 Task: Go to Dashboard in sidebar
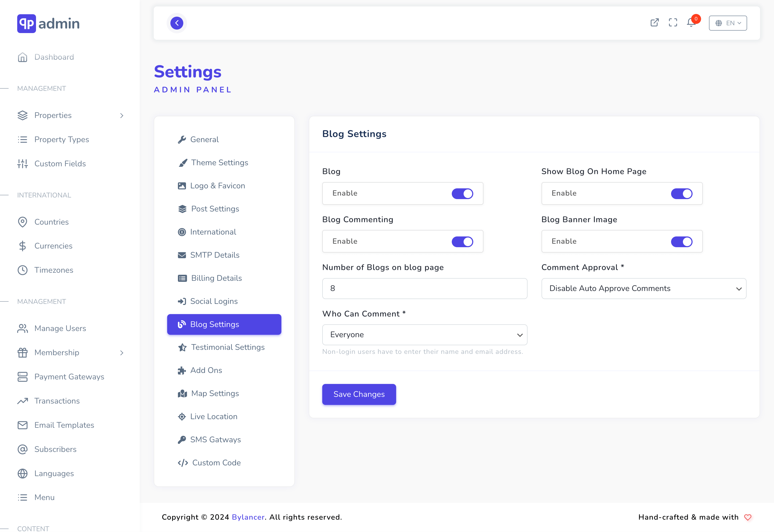(x=54, y=57)
